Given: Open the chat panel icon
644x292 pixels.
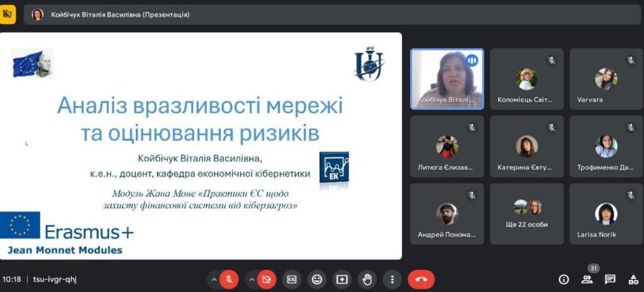Looking at the screenshot, I should (610, 279).
